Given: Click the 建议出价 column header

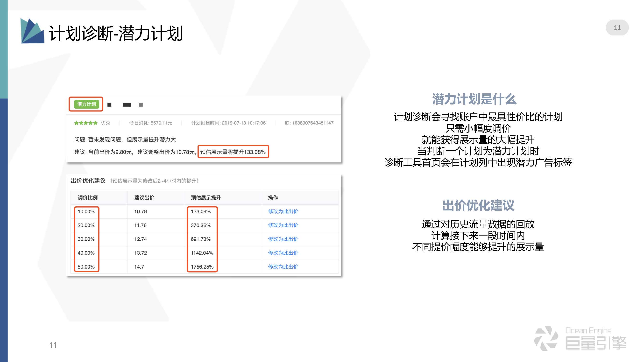Looking at the screenshot, I should (x=144, y=198).
